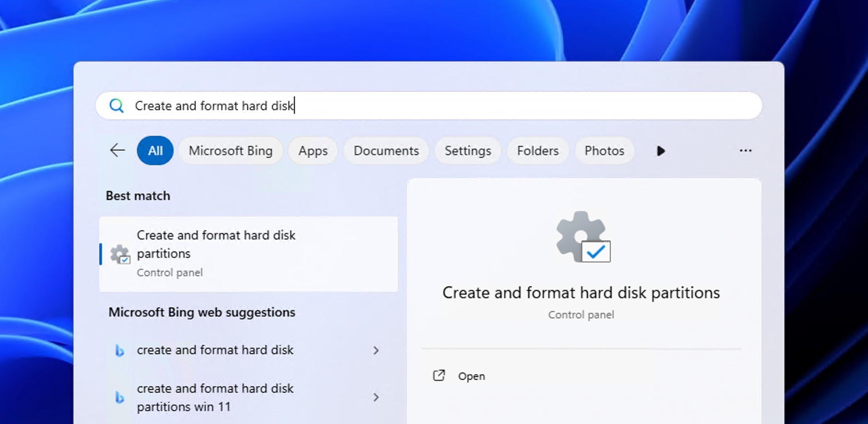
Task: Click the Apps filter pill
Action: tap(313, 151)
